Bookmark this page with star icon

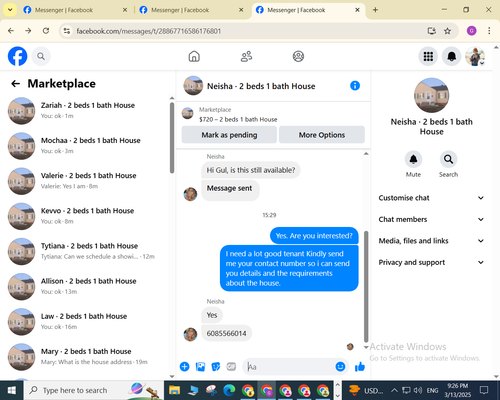[x=447, y=31]
